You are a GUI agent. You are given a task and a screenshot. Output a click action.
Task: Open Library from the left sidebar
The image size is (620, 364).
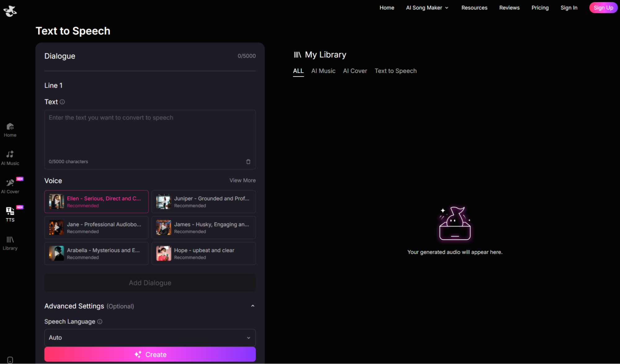tap(10, 243)
